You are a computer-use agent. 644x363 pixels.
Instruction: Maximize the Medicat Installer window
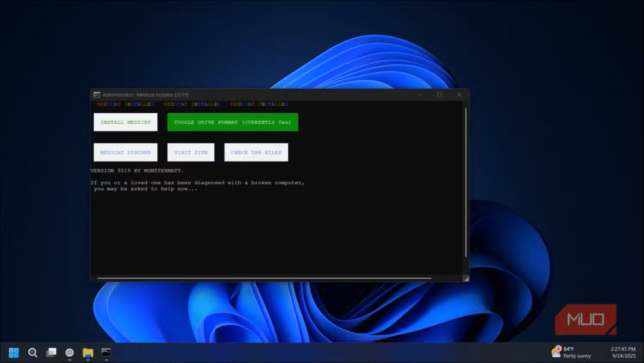coord(440,94)
